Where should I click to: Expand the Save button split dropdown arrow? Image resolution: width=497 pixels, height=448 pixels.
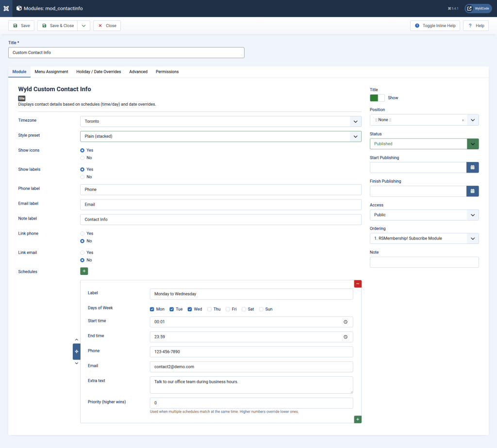pyautogui.click(x=83, y=25)
